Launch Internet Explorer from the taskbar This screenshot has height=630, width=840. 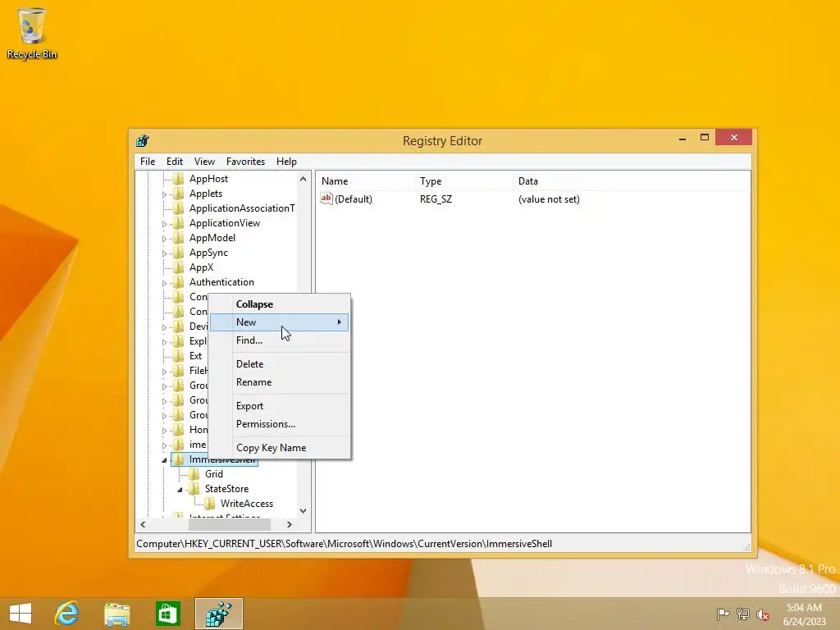[66, 614]
